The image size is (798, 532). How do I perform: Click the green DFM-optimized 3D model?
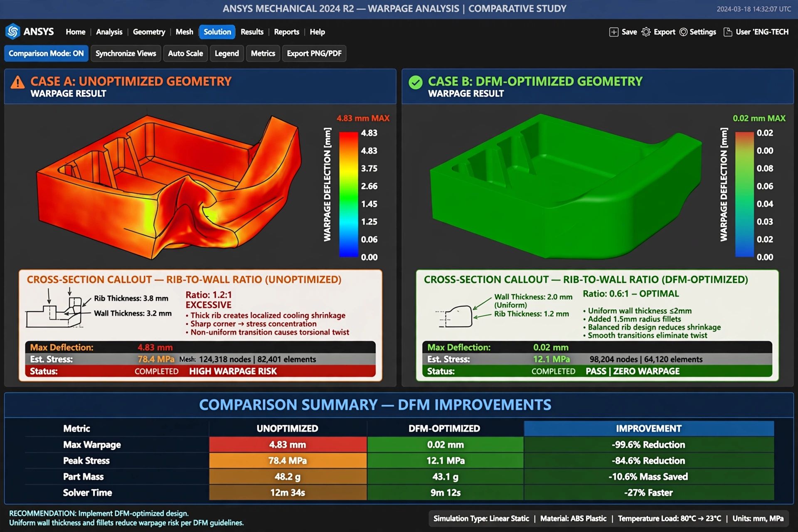point(565,187)
